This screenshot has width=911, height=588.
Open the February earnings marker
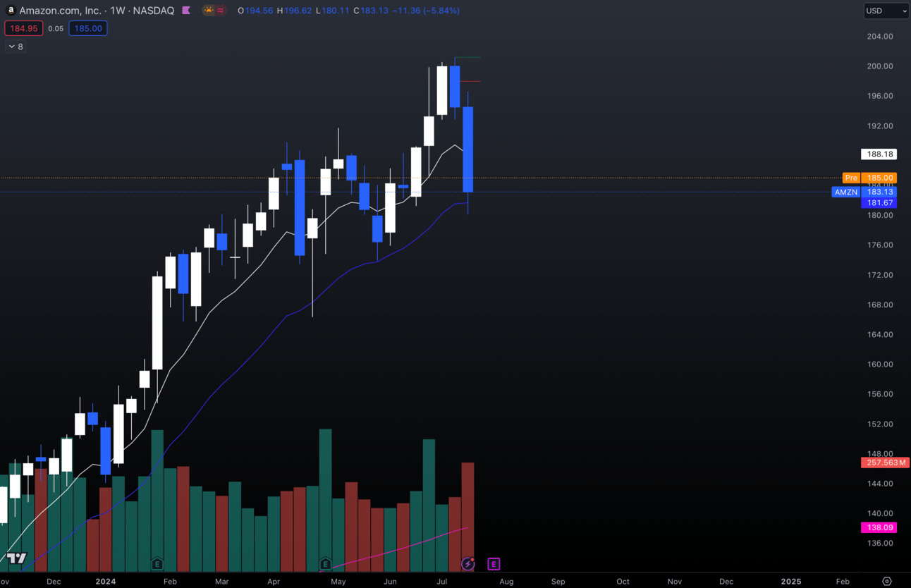(x=157, y=564)
